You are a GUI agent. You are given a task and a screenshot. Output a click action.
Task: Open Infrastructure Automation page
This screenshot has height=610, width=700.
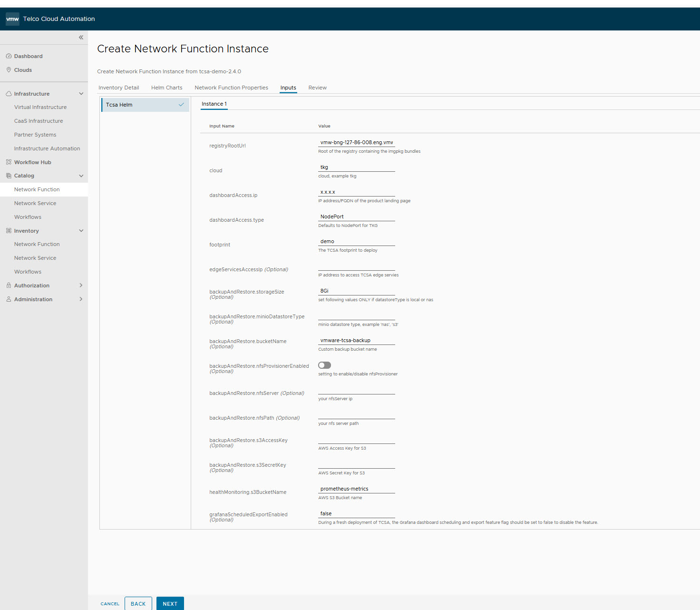coord(47,148)
